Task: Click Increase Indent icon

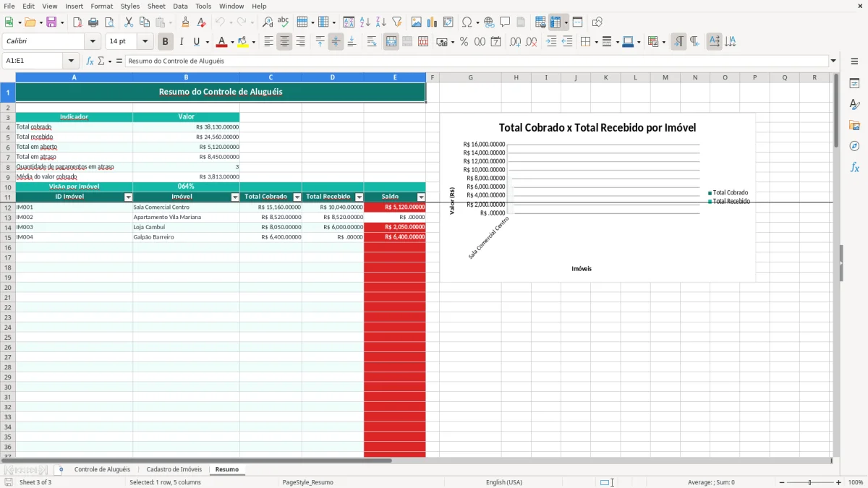Action: tap(551, 42)
